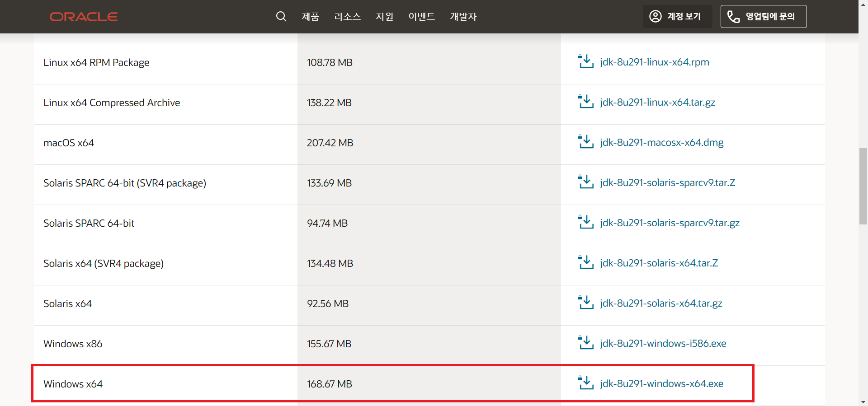The image size is (868, 406).
Task: Open the 이벤트 menu
Action: (422, 17)
